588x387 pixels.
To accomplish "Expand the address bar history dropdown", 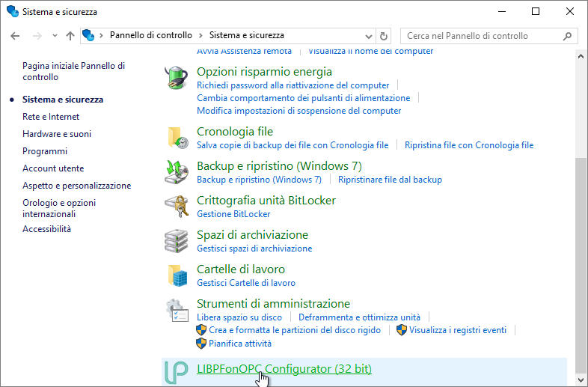I will tap(369, 36).
